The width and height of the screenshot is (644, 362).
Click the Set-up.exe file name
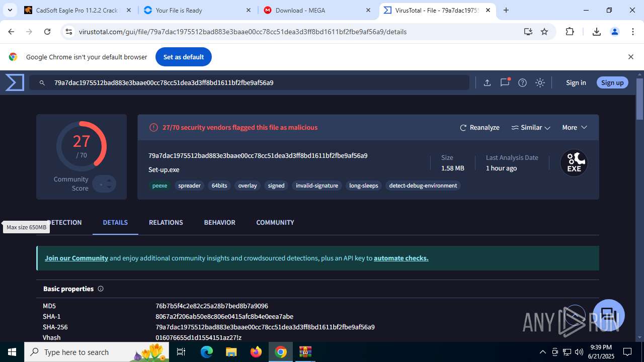pos(164,169)
